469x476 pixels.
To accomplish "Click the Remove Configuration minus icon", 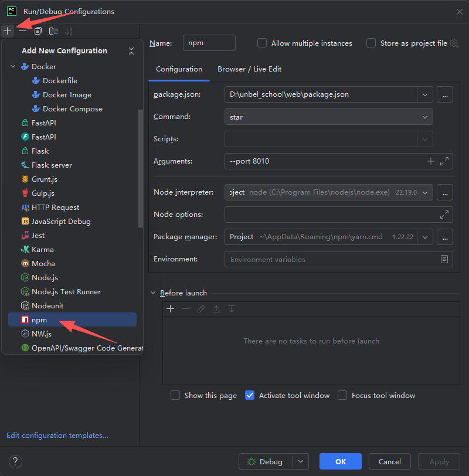I will pos(22,31).
